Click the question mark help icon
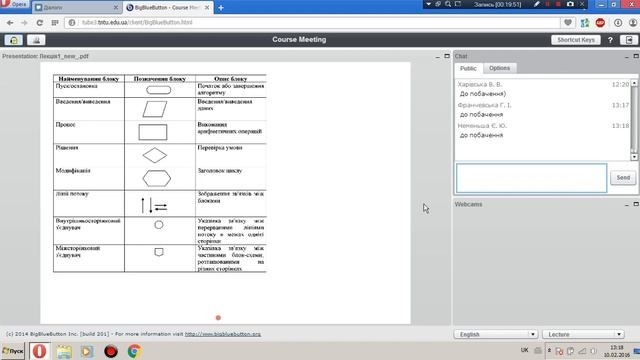The image size is (640, 360). [x=610, y=40]
